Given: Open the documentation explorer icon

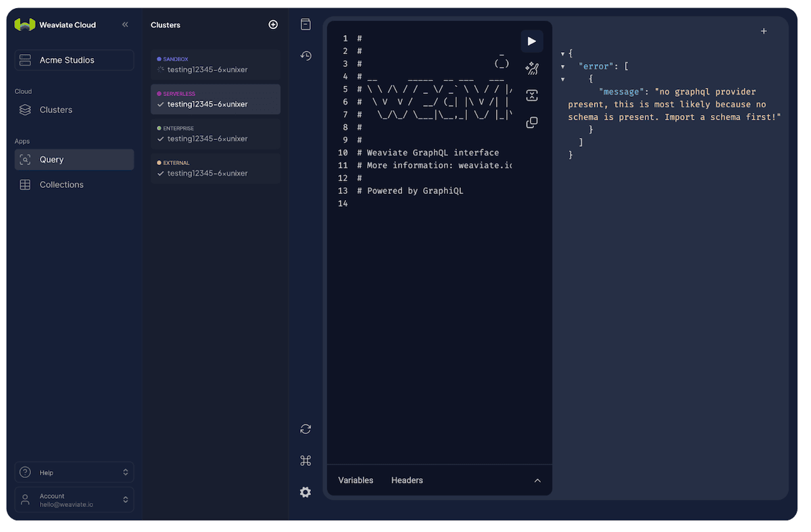Looking at the screenshot, I should click(305, 25).
